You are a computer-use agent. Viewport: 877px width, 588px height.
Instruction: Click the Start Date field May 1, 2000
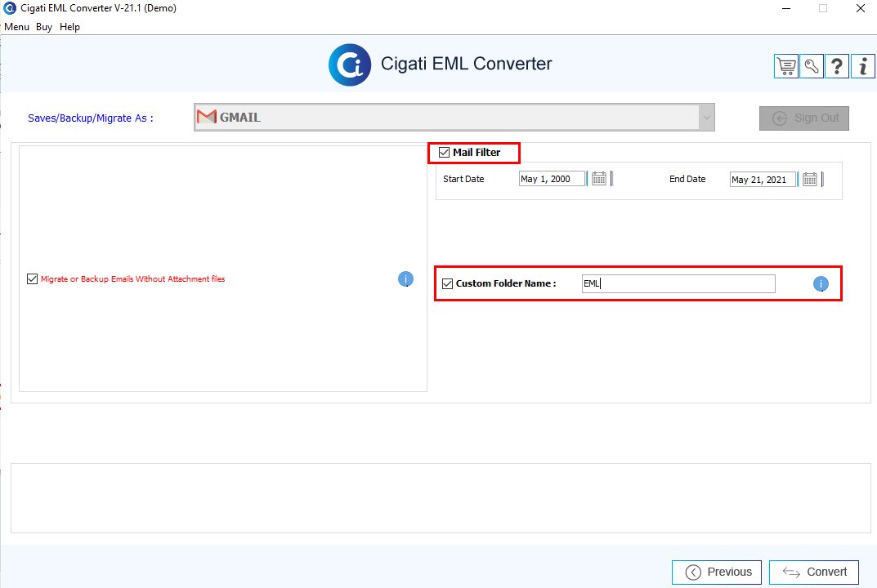[x=552, y=179]
